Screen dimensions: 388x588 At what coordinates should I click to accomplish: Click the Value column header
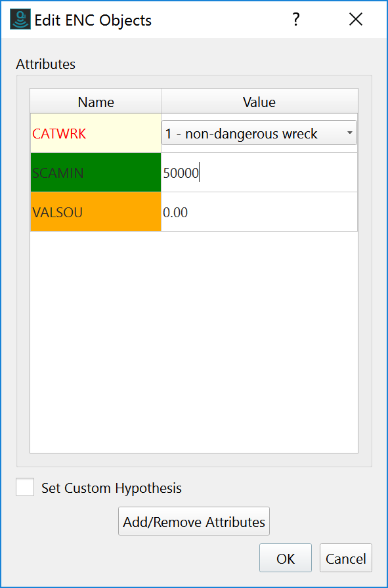tap(259, 101)
